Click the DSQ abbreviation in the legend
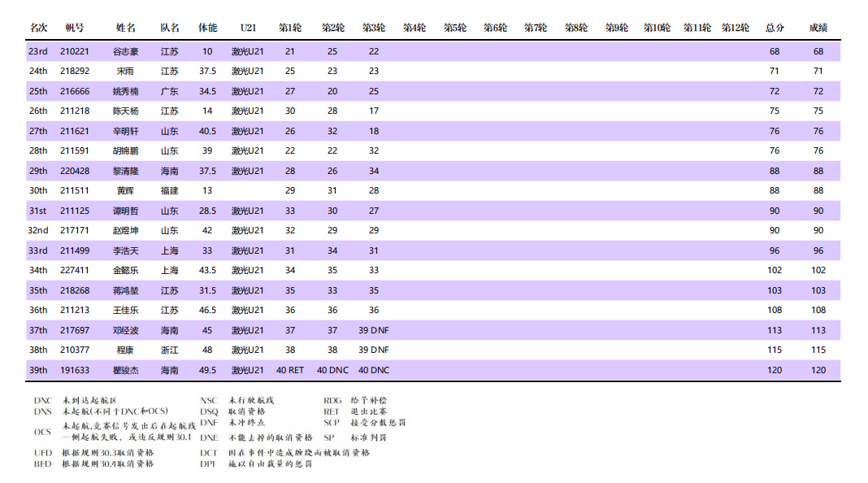 (209, 412)
